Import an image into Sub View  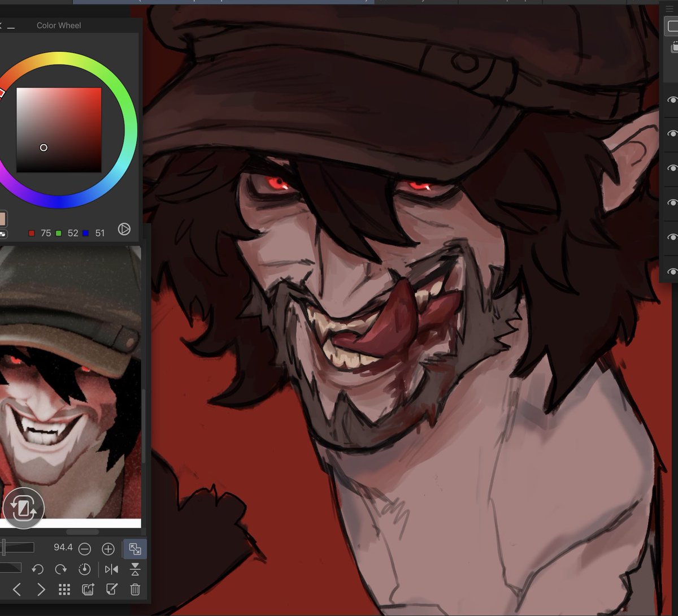(x=88, y=589)
